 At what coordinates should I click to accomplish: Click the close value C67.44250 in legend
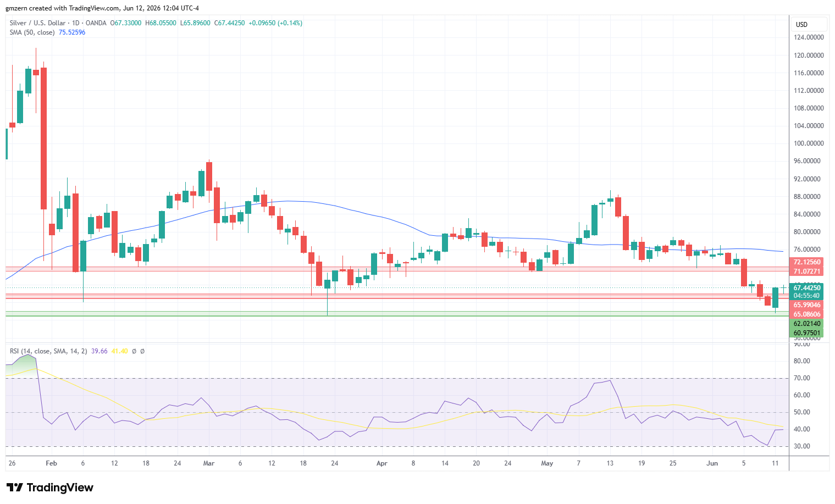pos(230,23)
